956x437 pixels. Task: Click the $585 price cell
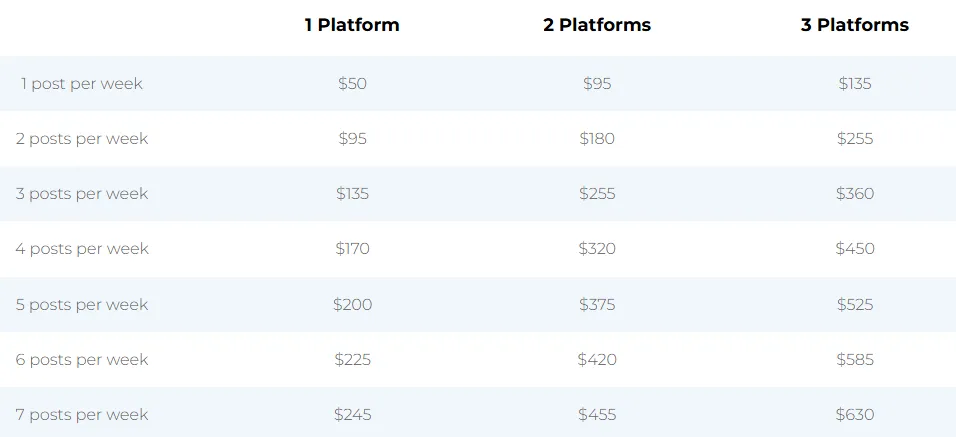(855, 360)
